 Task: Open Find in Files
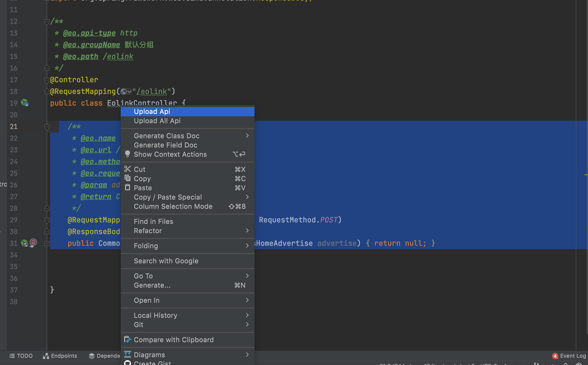coord(187,221)
